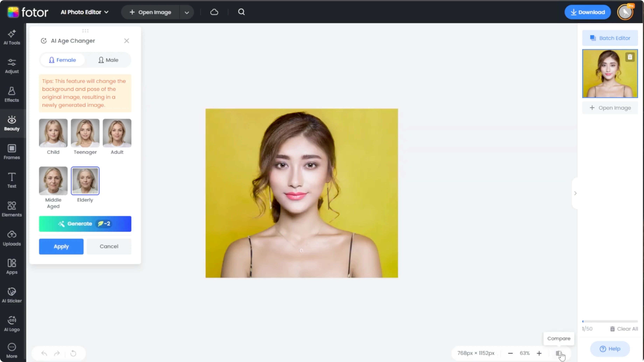Click the AI Age Changer title
This screenshot has height=362, width=644.
point(73,41)
